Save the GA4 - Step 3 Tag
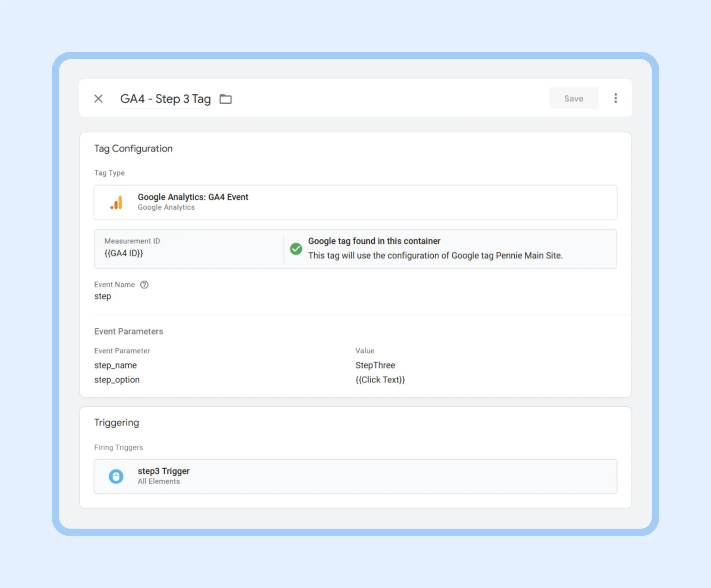 (x=574, y=98)
